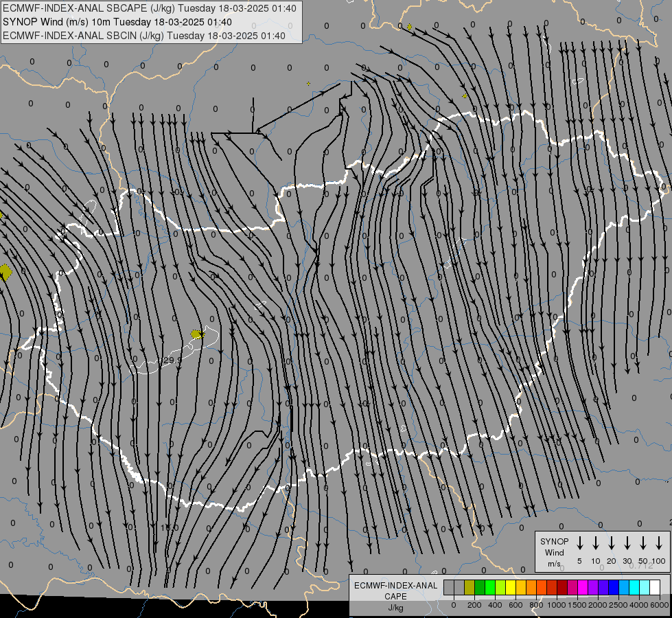Click the '30' speed label in wind legend
The width and height of the screenshot is (672, 618).
(627, 561)
